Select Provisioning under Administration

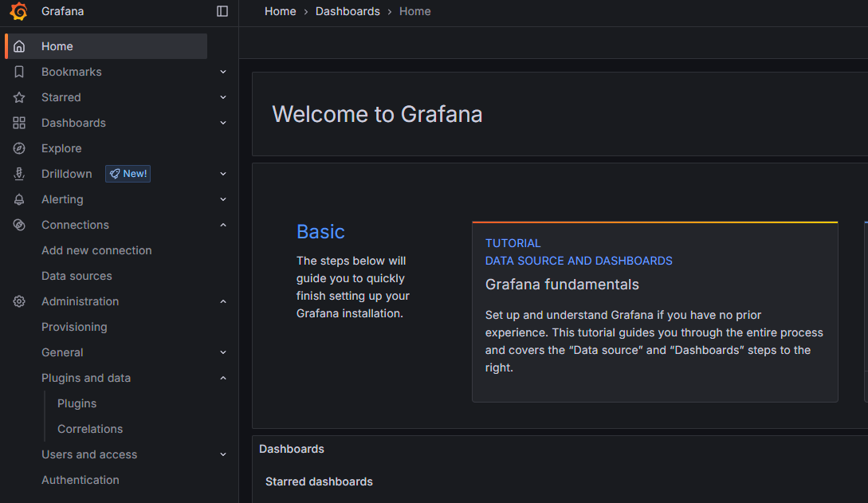coord(74,327)
